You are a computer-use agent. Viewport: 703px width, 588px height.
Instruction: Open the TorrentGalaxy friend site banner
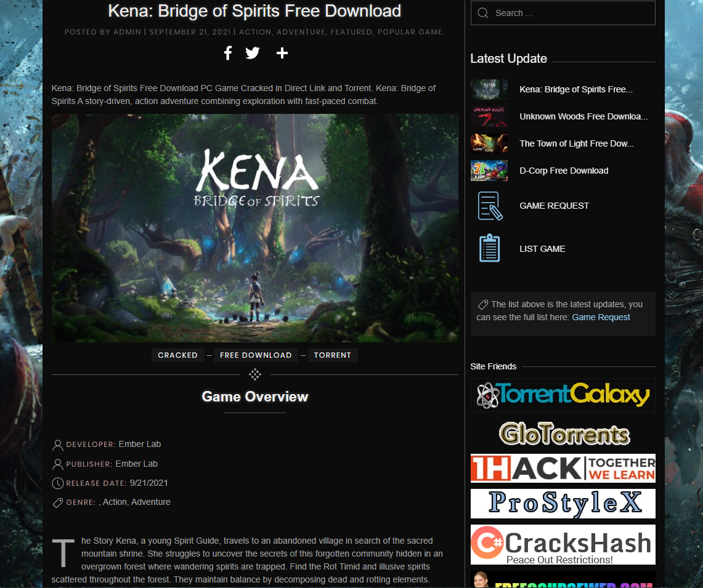pyautogui.click(x=563, y=395)
